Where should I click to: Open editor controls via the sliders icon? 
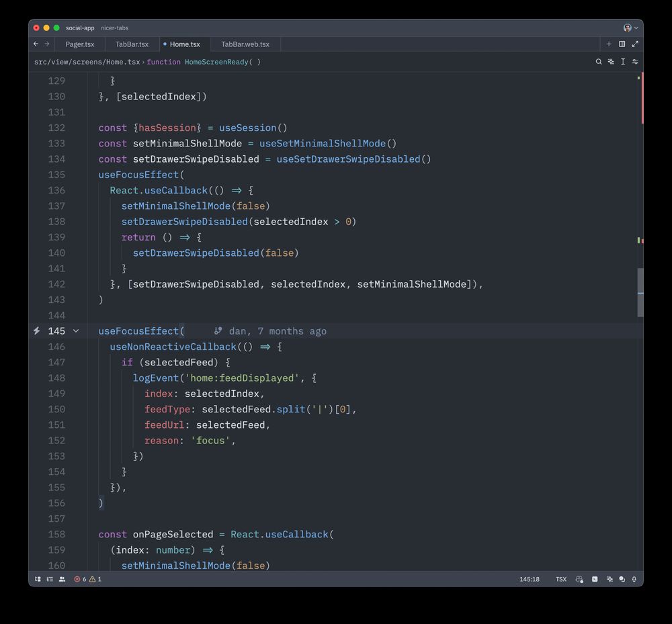click(635, 62)
